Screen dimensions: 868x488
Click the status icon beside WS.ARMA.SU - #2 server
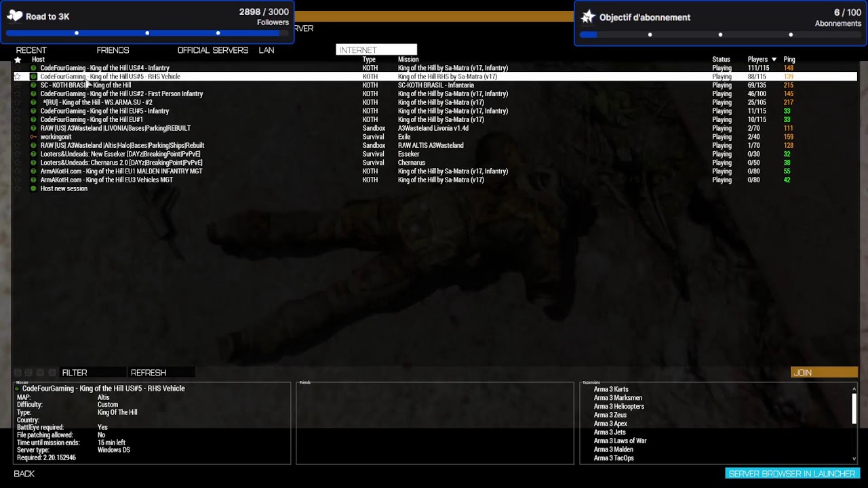33,102
